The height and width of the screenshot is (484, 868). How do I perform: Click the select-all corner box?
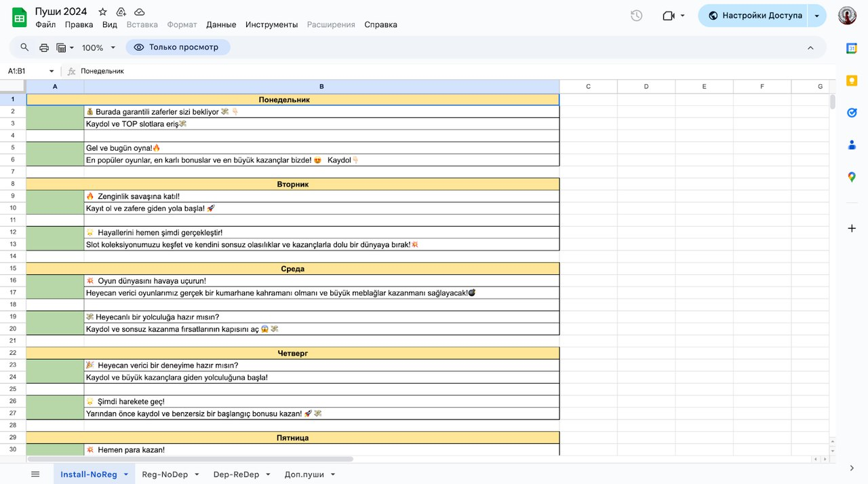pos(13,86)
